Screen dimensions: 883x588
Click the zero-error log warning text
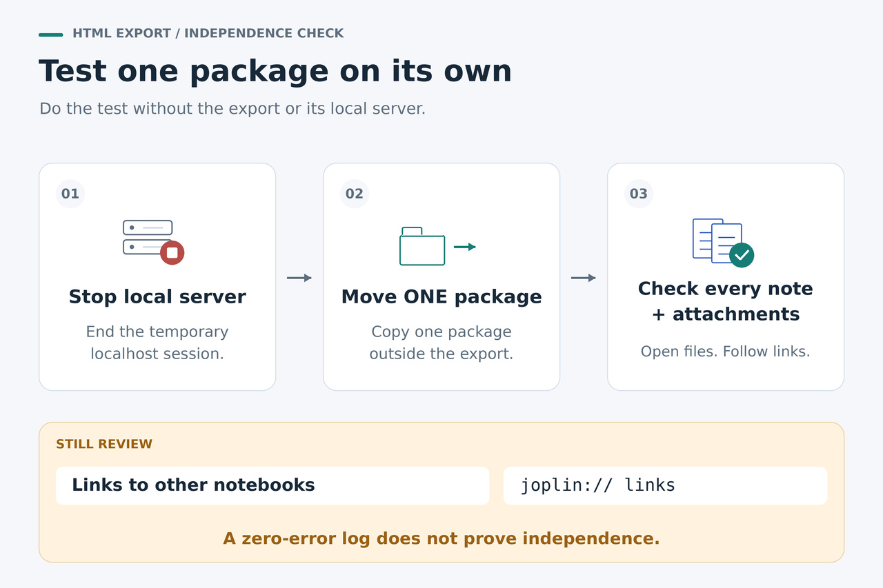(441, 539)
